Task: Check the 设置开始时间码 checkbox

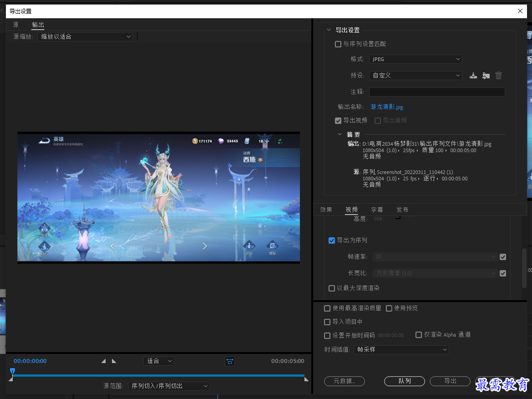Action: [327, 336]
